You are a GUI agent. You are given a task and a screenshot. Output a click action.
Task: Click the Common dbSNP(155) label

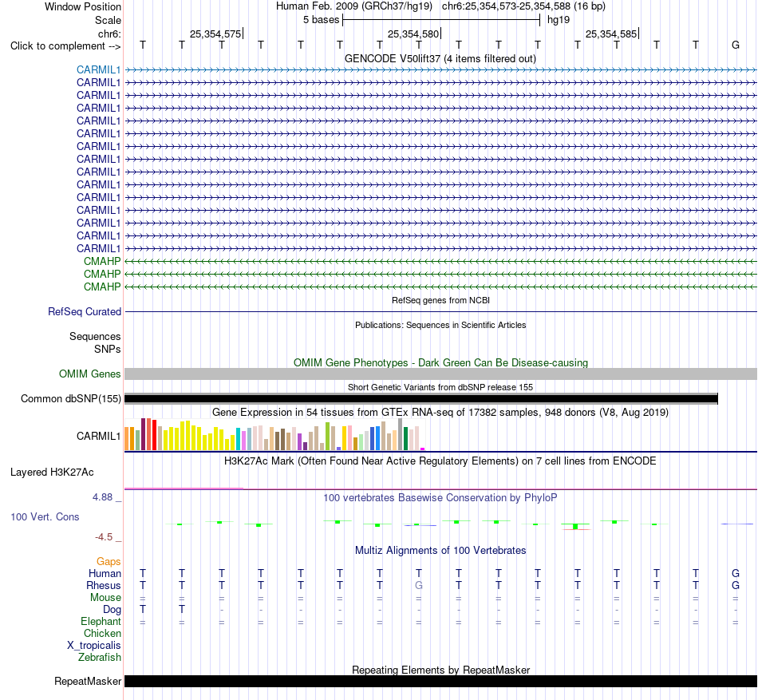(70, 398)
